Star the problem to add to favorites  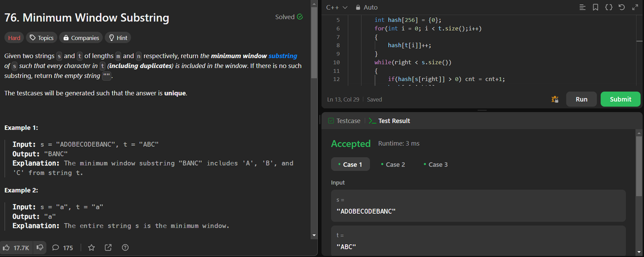91,248
